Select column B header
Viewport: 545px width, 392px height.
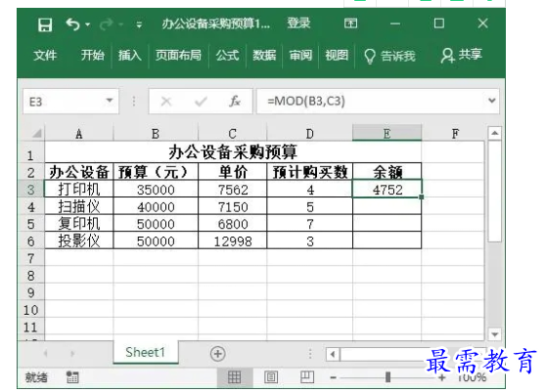156,134
